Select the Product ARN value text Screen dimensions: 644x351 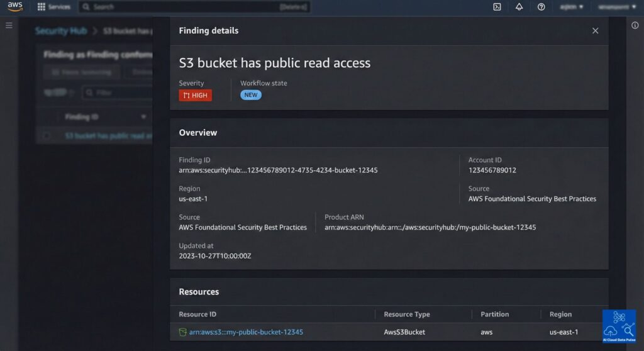click(x=430, y=227)
